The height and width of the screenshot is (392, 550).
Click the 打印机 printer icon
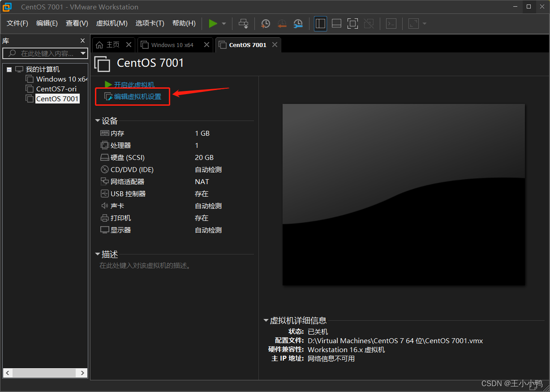tap(104, 218)
